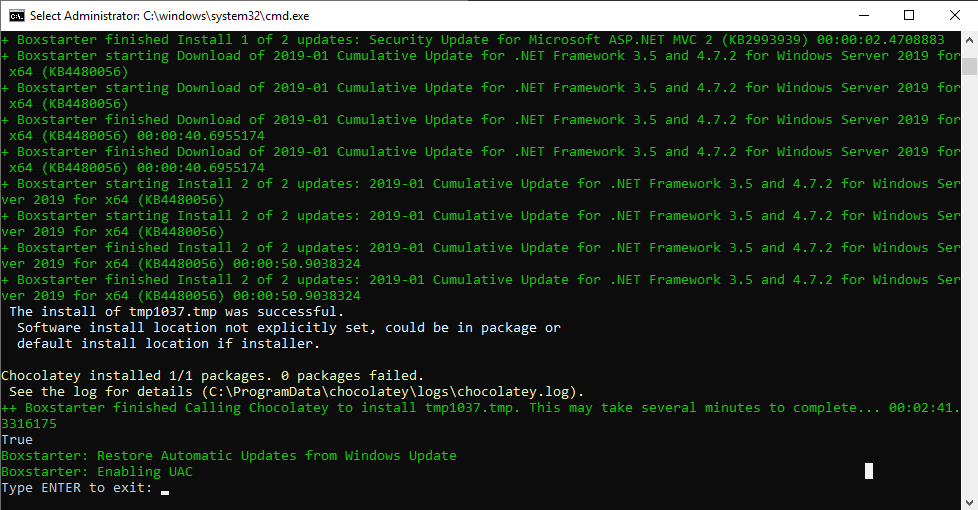This screenshot has height=510, width=978.
Task: Click 'Boxstarter: Restore Automatic Updates from Windows Update' line
Action: 229,455
